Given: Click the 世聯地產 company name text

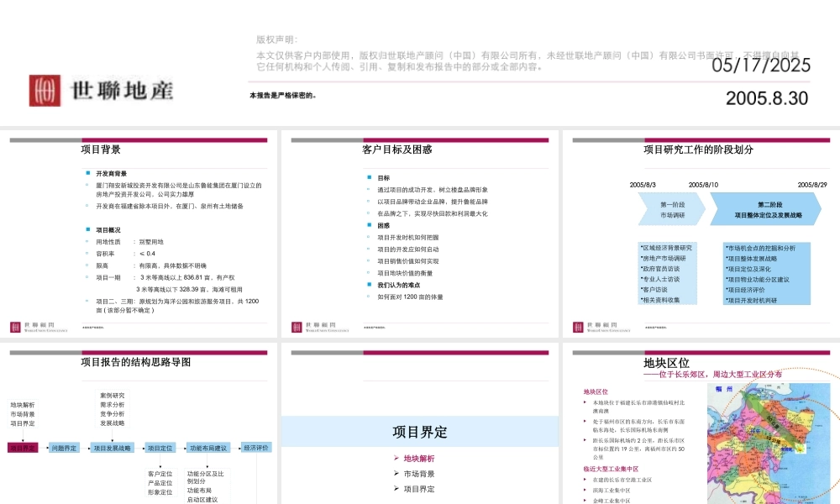Looking at the screenshot, I should (122, 91).
